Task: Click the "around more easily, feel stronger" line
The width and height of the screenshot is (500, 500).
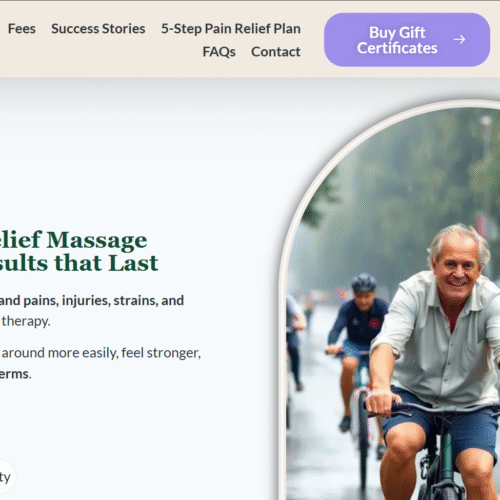Action: 101,353
